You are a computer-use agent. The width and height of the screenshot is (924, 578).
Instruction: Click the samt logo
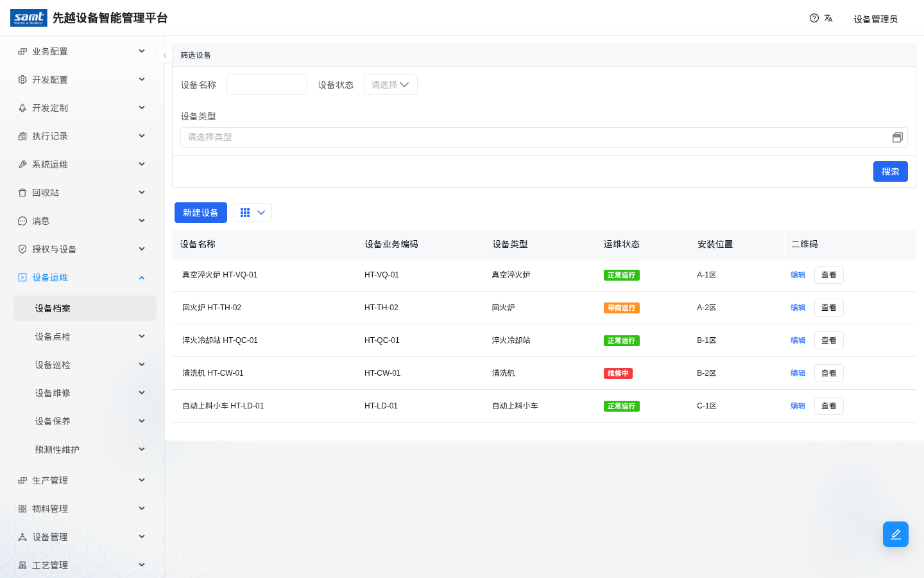29,18
